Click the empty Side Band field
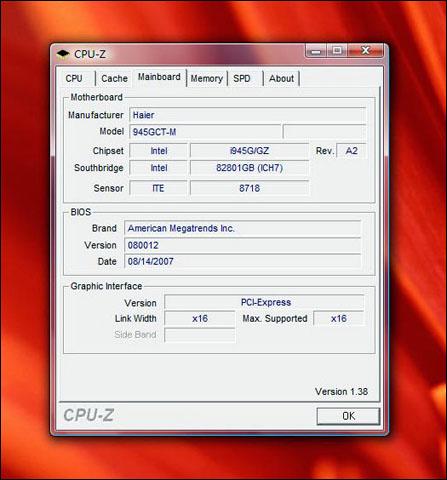447x480 pixels. click(200, 335)
